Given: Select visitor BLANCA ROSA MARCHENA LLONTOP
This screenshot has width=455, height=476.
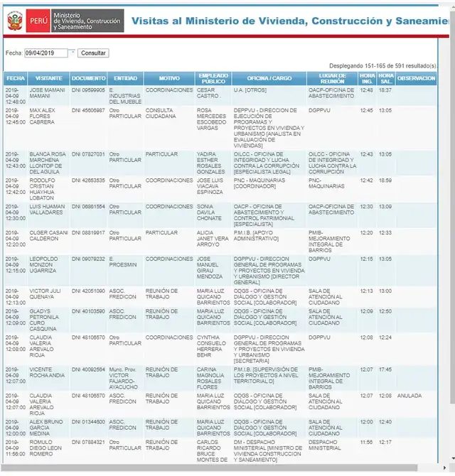Looking at the screenshot, I should (48, 163).
